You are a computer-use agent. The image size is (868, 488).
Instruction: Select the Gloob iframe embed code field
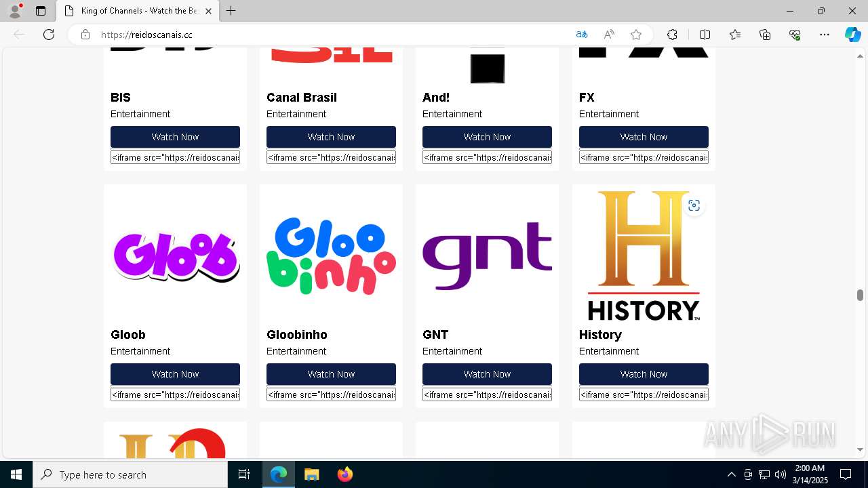click(175, 394)
